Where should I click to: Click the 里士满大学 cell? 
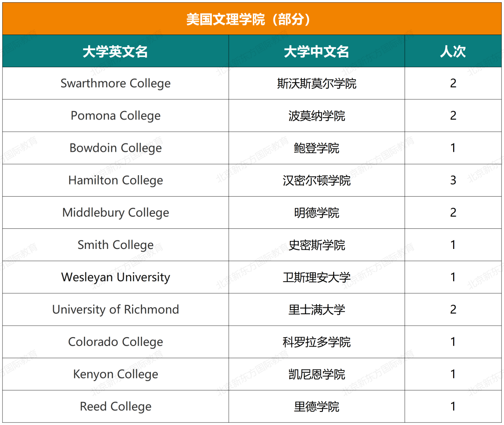coord(316,310)
